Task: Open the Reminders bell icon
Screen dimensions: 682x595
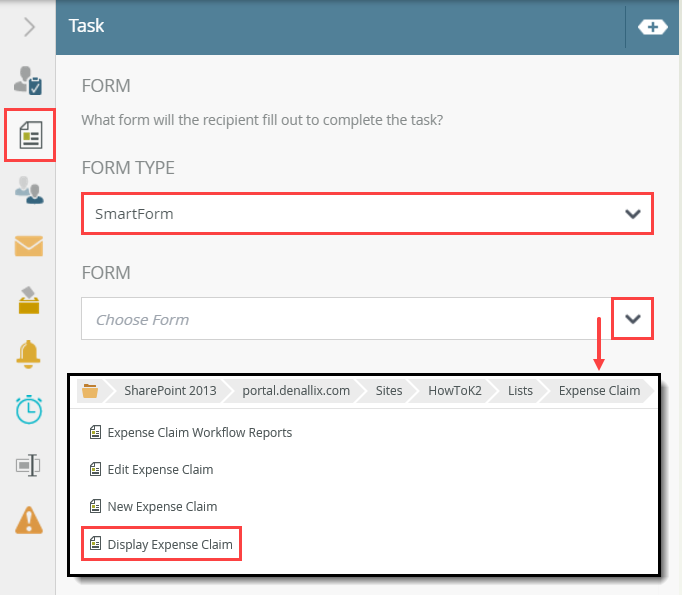Action: [28, 355]
